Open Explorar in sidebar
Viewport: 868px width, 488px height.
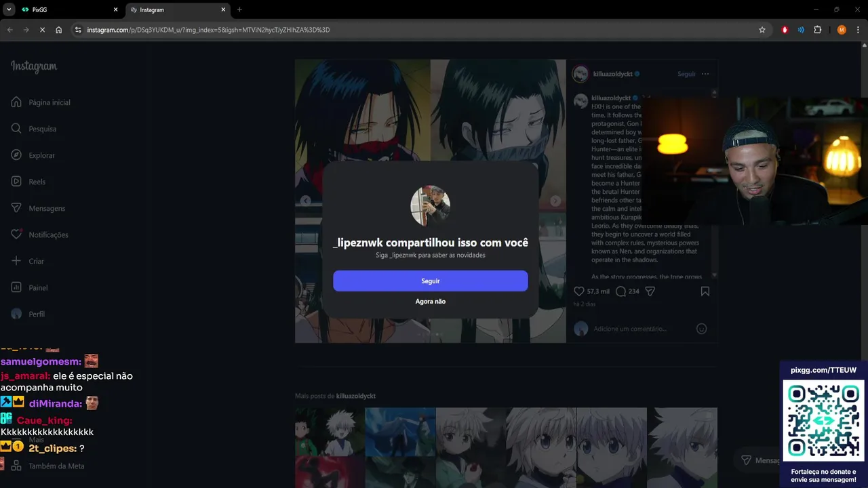click(33, 155)
